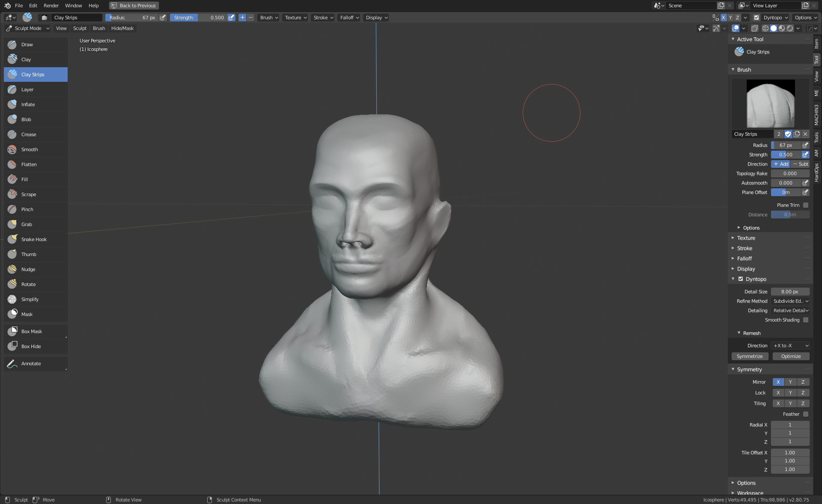Expand the Falloff panel section

point(744,259)
